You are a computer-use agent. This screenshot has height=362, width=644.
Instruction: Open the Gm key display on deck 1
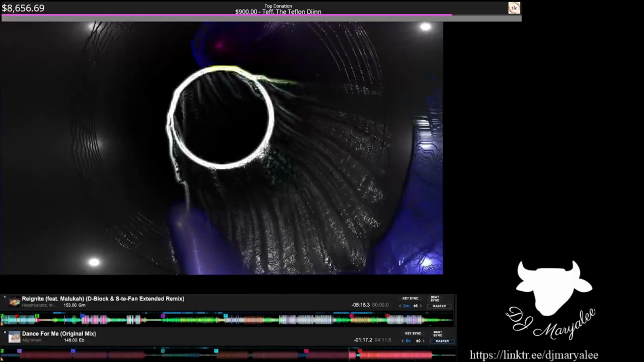(406, 306)
